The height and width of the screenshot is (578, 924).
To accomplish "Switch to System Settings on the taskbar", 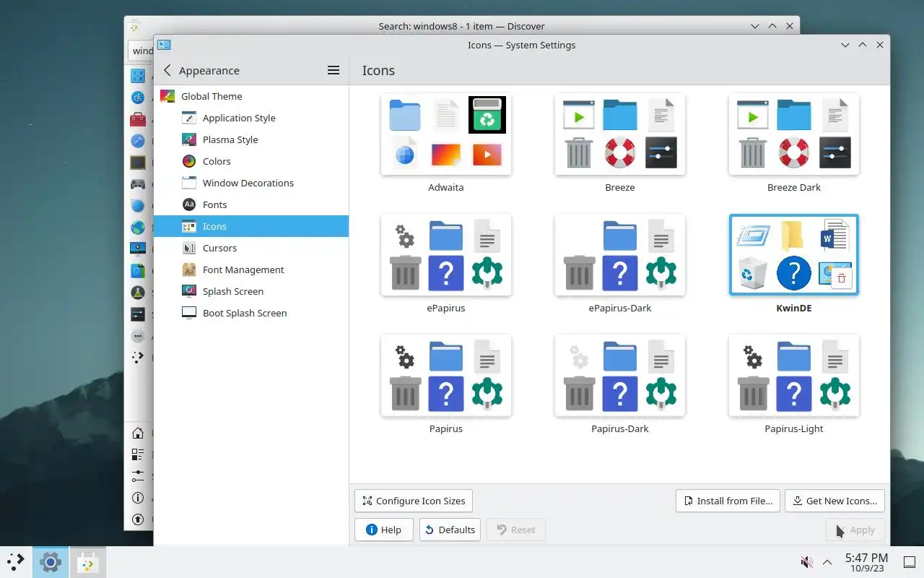I will click(x=51, y=561).
